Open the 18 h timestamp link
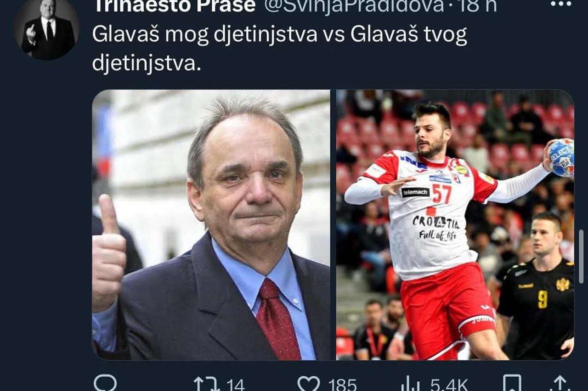This screenshot has width=588, height=391. (476, 6)
